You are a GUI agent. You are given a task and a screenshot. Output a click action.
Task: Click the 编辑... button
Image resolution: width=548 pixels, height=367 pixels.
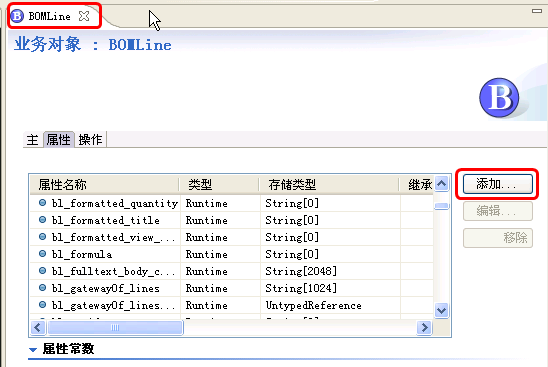pos(498,211)
